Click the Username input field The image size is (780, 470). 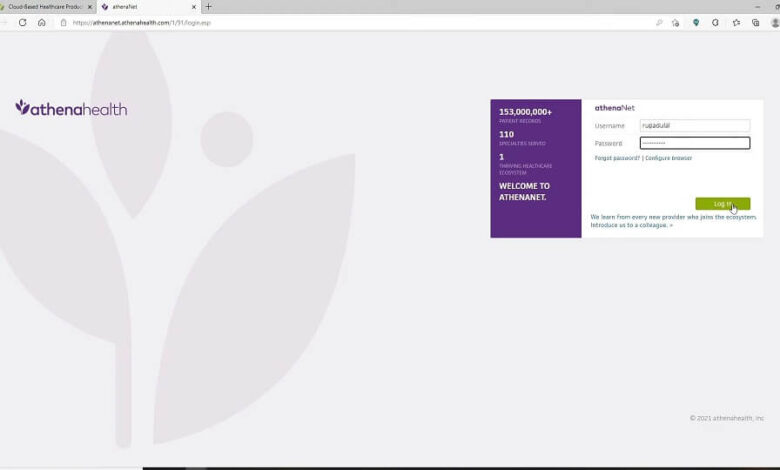click(x=694, y=125)
